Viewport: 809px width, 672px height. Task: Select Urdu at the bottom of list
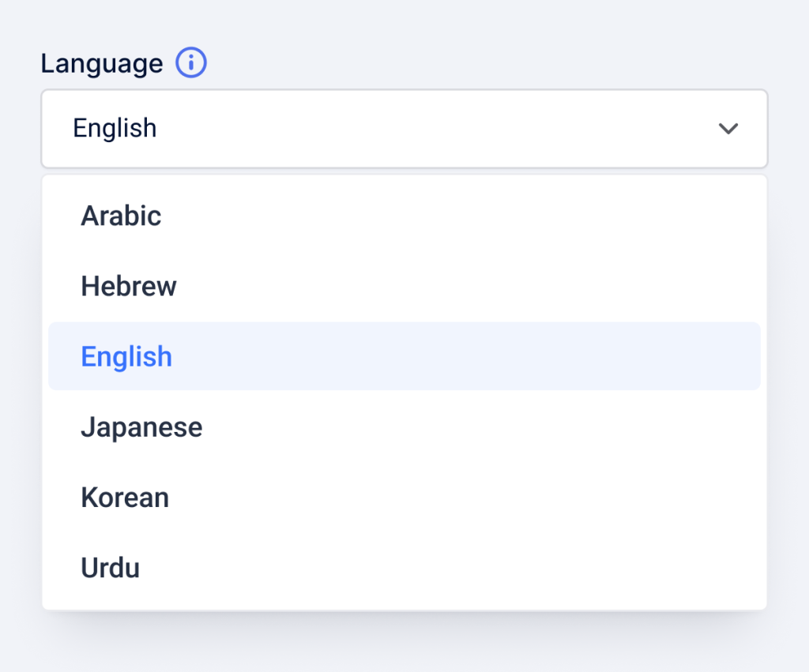click(111, 568)
